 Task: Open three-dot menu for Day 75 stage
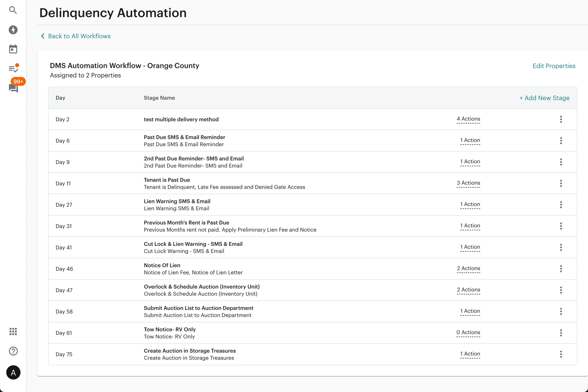pyautogui.click(x=561, y=354)
